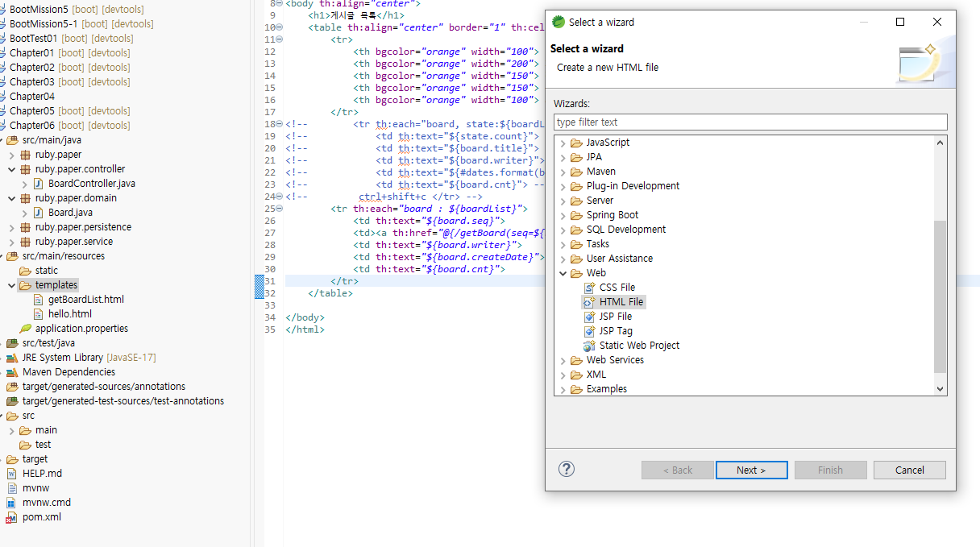This screenshot has width=980, height=547.
Task: Select the JSP Tag wizard icon
Action: 589,331
